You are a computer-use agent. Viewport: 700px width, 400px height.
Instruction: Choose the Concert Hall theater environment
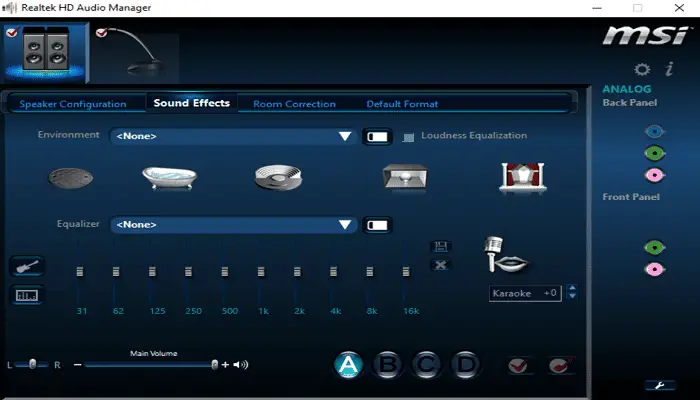click(523, 178)
